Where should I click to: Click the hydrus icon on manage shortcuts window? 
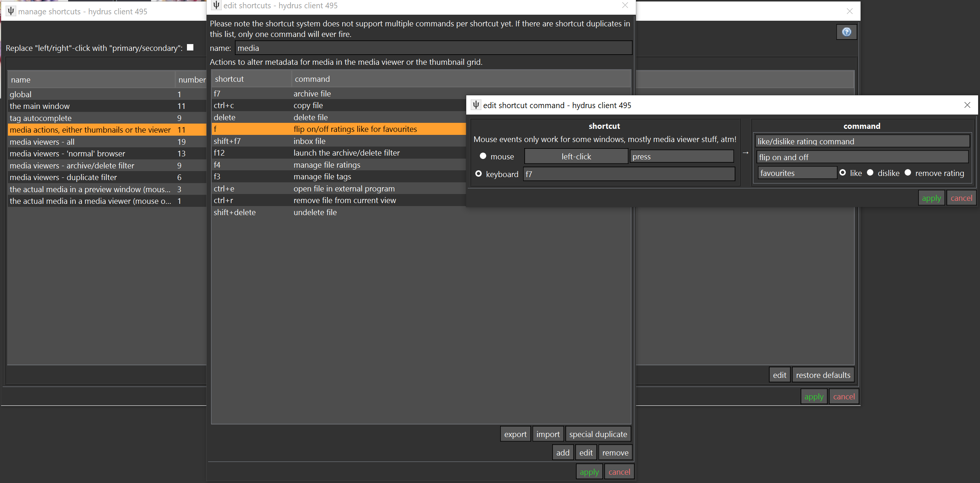point(10,11)
